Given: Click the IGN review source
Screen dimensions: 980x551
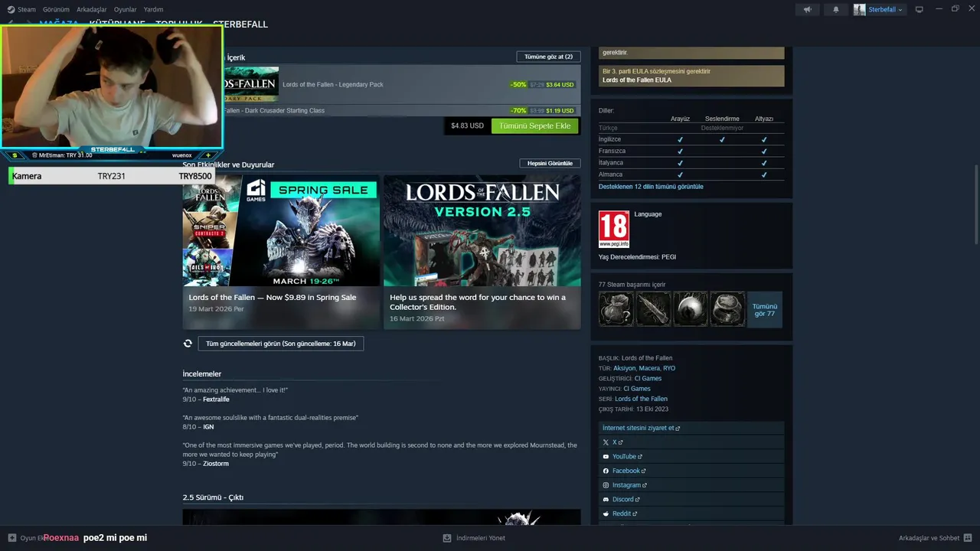Looking at the screenshot, I should pos(208,427).
